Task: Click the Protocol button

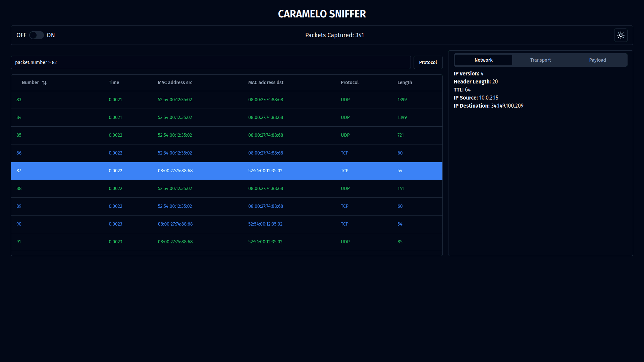Action: point(428,62)
